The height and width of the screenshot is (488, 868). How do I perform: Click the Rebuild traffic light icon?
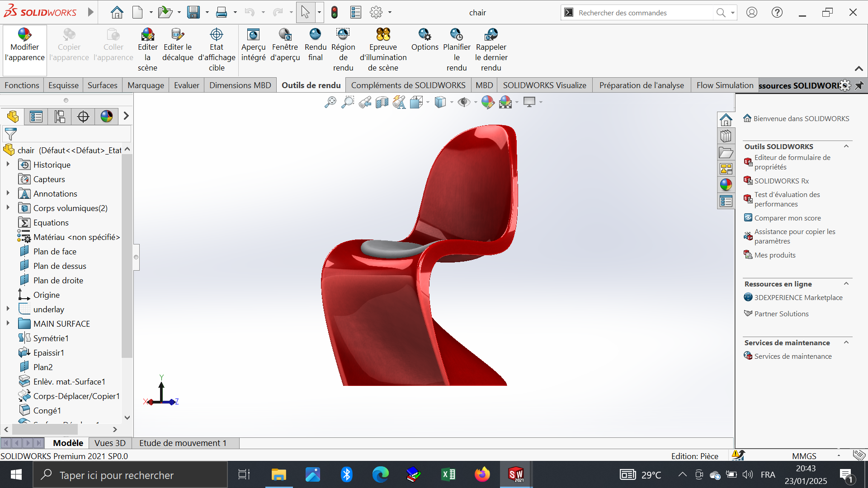(x=335, y=13)
